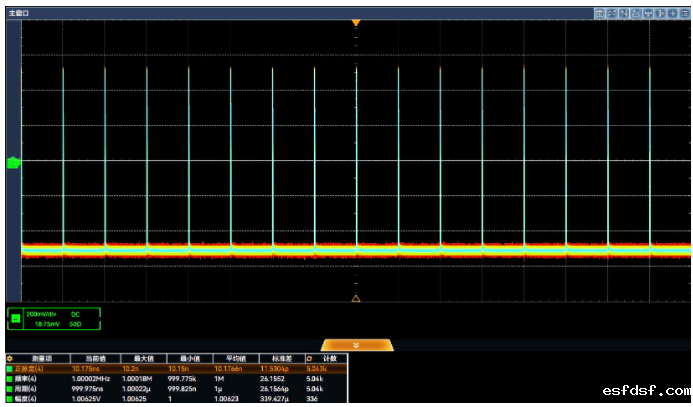Open the list menu icon at far top-right
Viewport: 693px width, 407px height.
[x=683, y=14]
